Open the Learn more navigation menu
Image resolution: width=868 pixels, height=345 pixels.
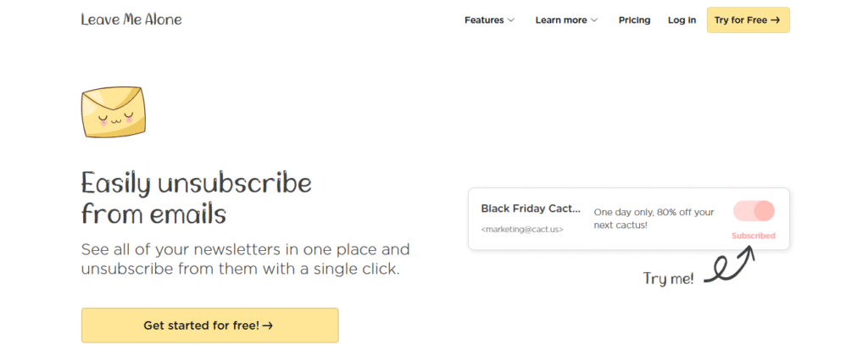click(566, 20)
